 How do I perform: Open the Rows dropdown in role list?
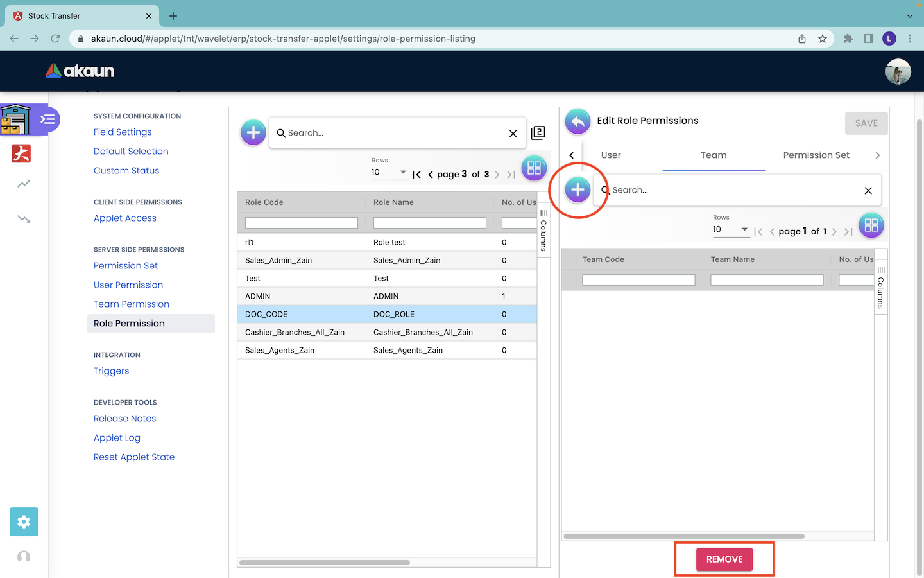point(389,173)
